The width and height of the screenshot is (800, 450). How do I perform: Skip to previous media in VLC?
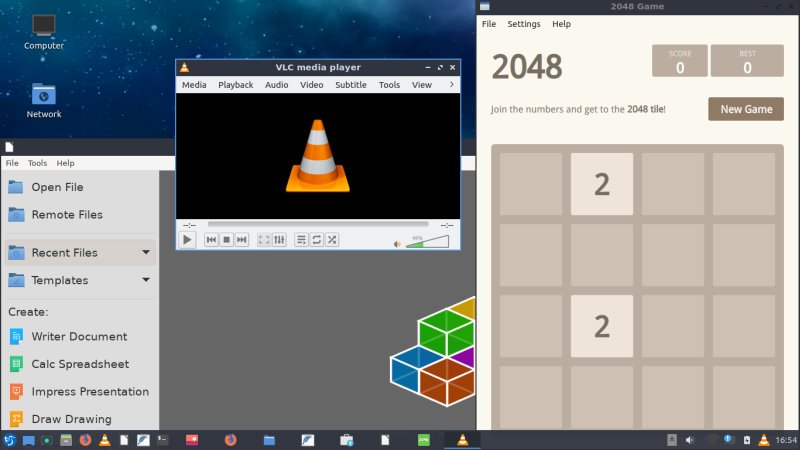(x=211, y=239)
